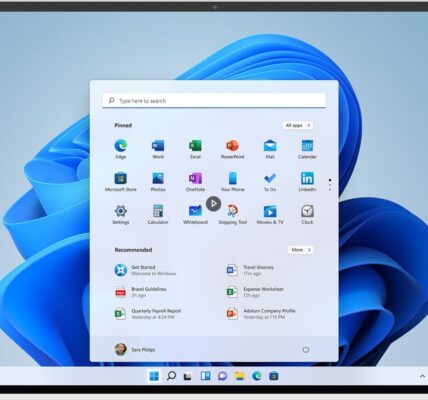Open the To Do app
This screenshot has height=400, width=428.
270,182
